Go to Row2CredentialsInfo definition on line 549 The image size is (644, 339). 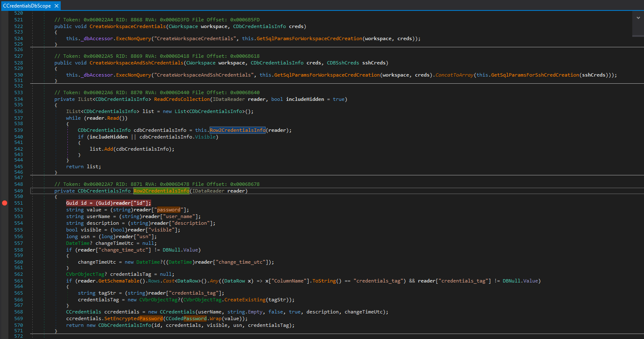click(161, 191)
